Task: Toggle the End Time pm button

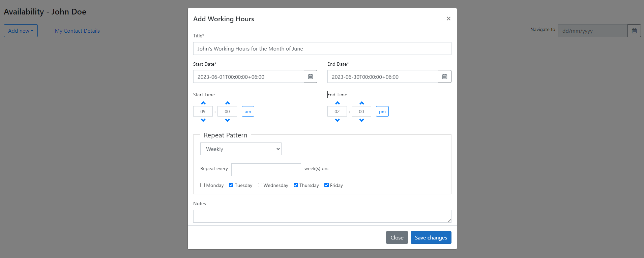Action: click(382, 111)
